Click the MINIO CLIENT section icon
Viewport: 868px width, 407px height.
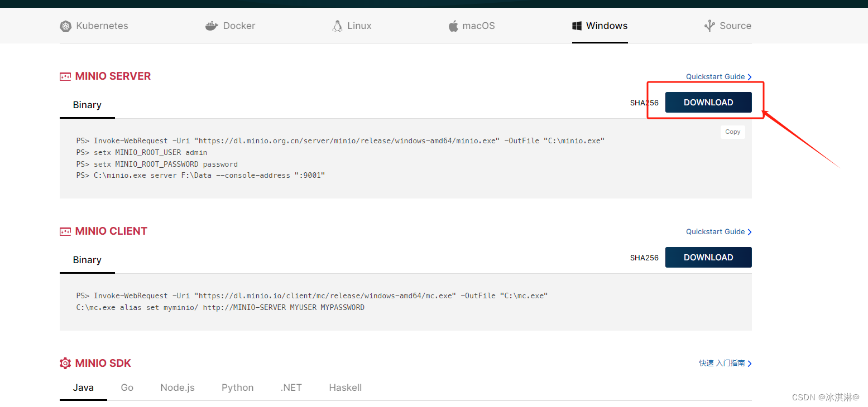pyautogui.click(x=65, y=231)
